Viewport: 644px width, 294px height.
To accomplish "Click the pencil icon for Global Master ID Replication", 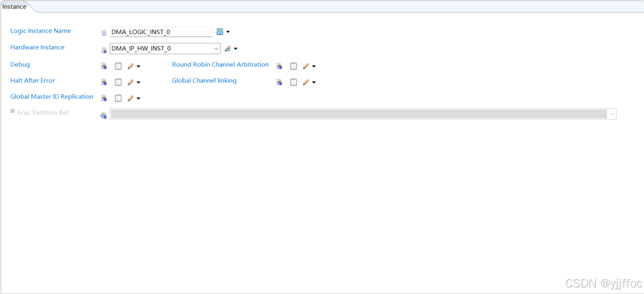I will [x=130, y=98].
